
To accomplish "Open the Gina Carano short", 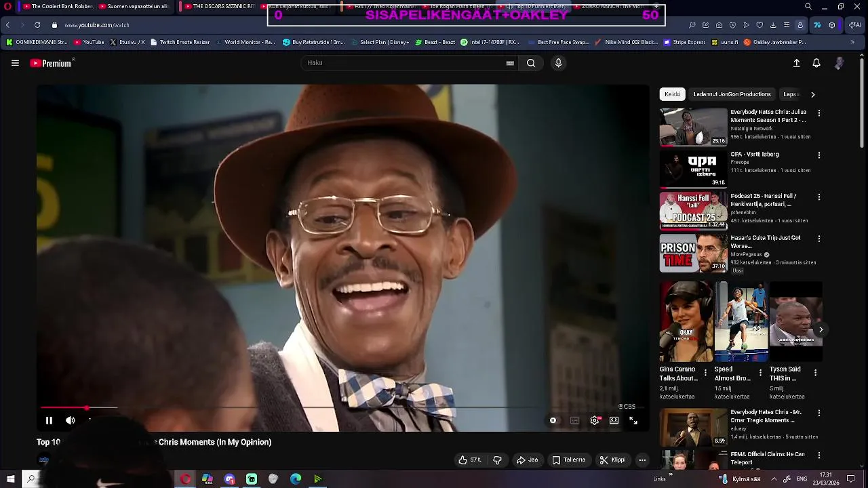I will (x=686, y=322).
